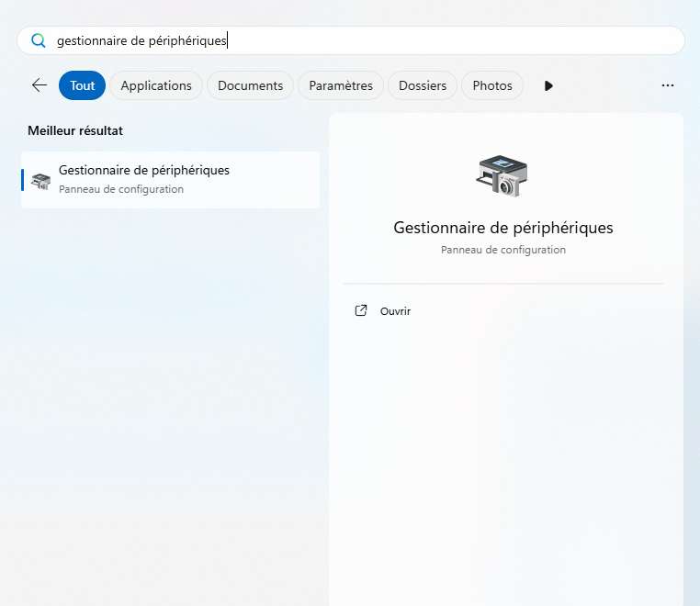The image size is (700, 606).
Task: Click Panneau de configuration subtitle in preview pane
Action: tap(502, 250)
